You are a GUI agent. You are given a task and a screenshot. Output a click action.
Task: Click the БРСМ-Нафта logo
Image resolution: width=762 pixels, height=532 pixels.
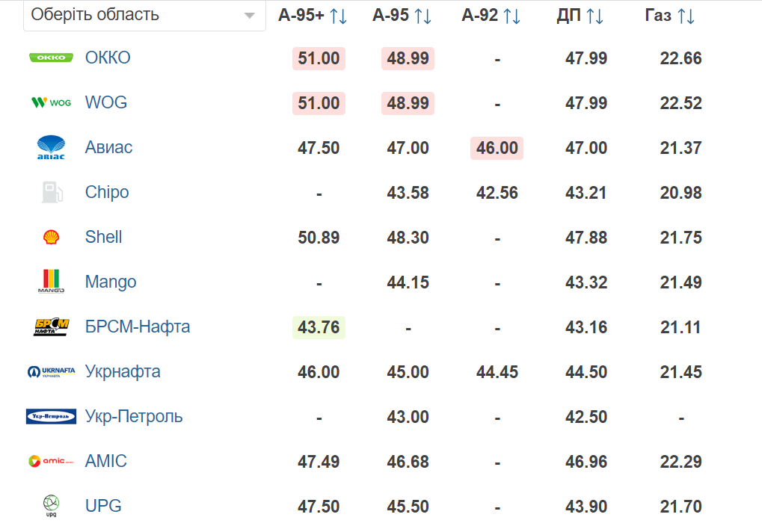(51, 327)
